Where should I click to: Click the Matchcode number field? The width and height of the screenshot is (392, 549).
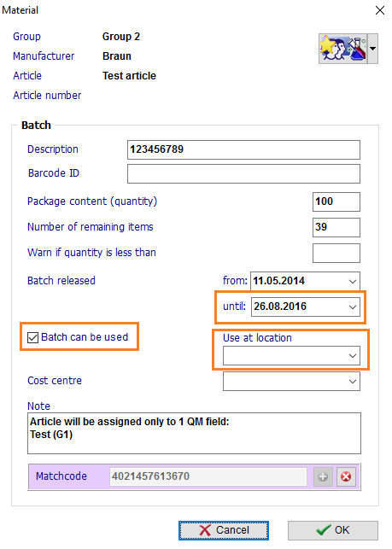(x=208, y=476)
